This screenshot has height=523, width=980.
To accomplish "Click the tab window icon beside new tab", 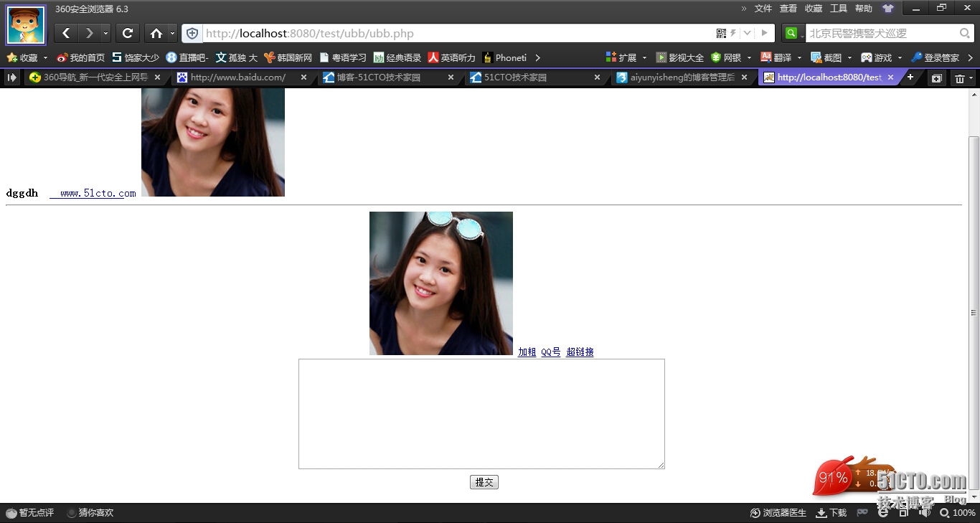I will click(x=936, y=78).
